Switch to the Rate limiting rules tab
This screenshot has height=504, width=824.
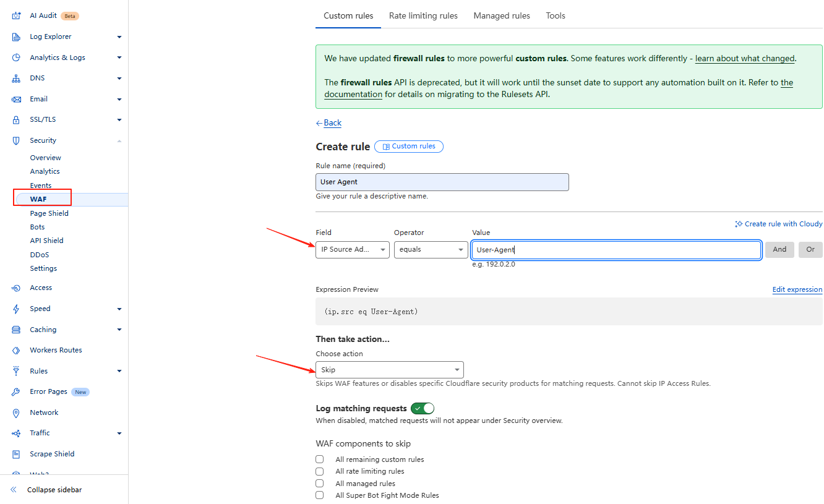click(x=423, y=15)
